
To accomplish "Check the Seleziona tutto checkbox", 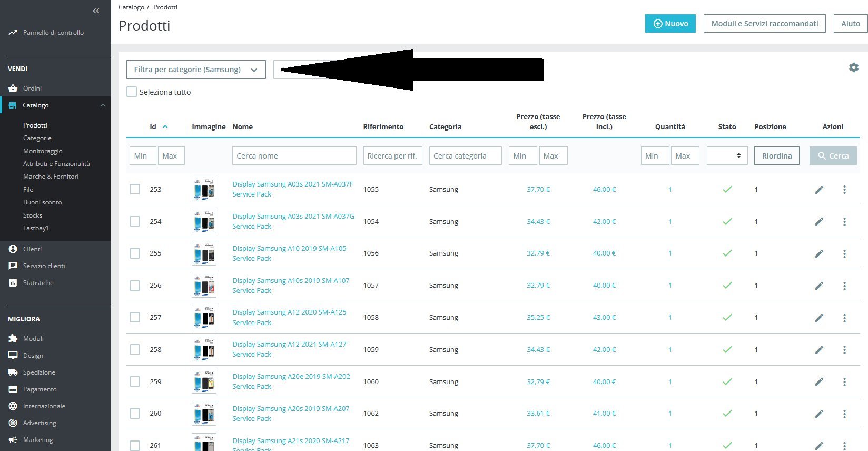I will click(132, 92).
